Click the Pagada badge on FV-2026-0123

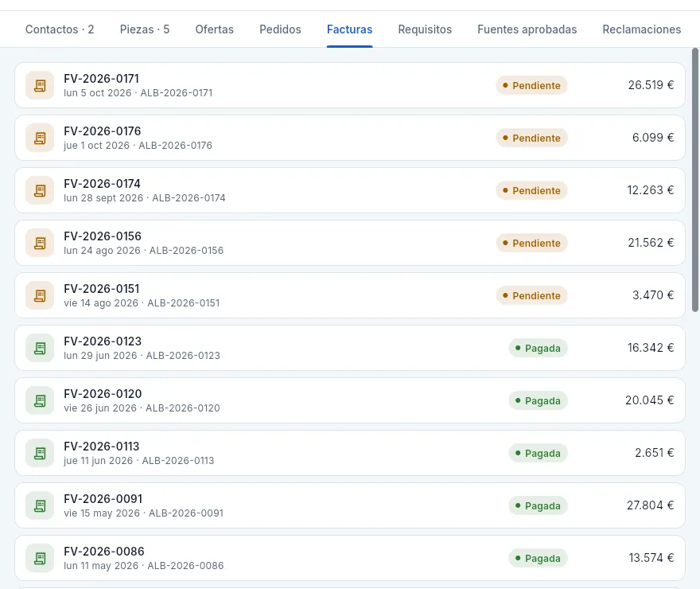click(x=538, y=348)
